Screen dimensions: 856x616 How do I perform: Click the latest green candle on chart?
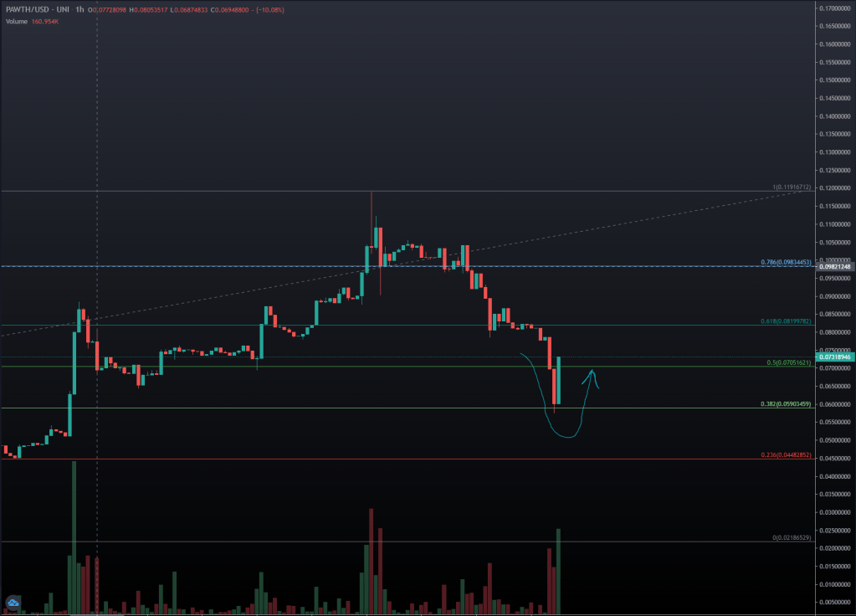(x=558, y=381)
